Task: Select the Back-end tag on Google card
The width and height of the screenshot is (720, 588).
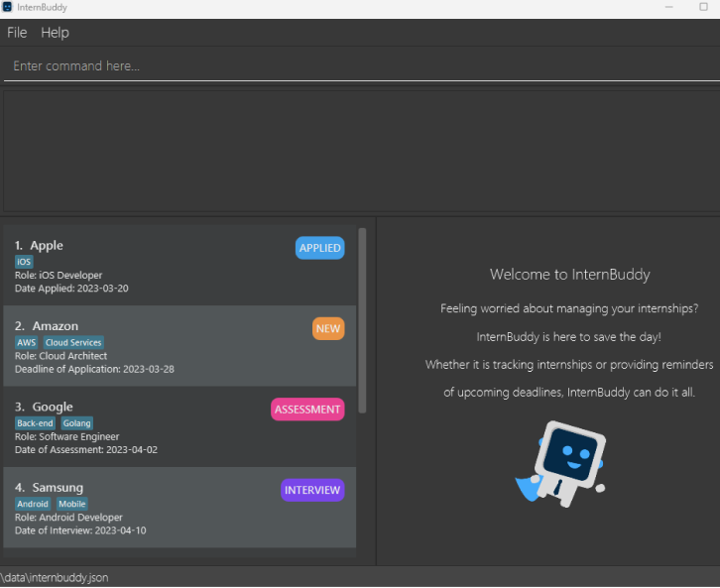Action: 35,423
